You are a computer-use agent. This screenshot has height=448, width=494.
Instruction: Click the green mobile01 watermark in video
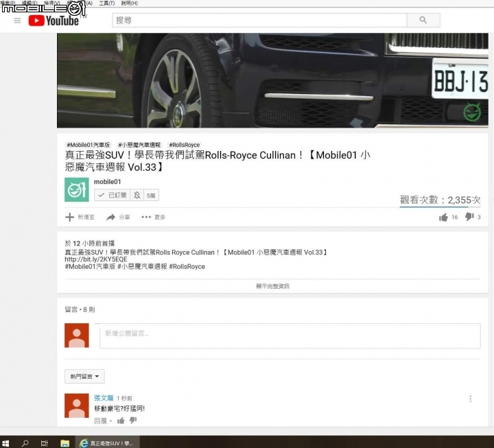(x=472, y=112)
